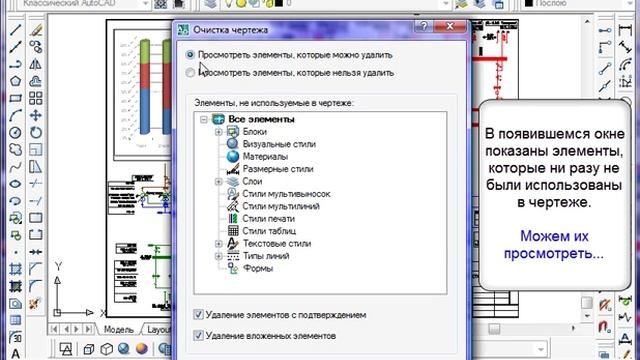Open the layer list dropdown arrow
Viewport: 640px width, 360px height.
point(445,4)
